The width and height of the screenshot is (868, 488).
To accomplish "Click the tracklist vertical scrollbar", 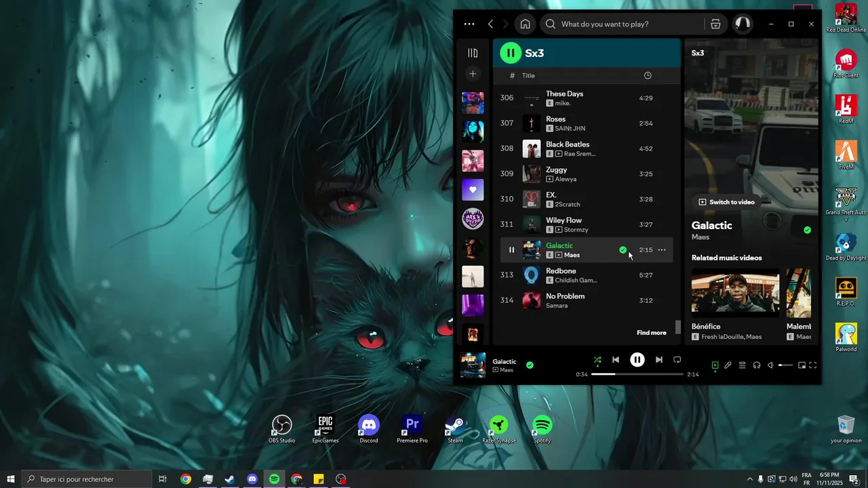I will (x=677, y=327).
